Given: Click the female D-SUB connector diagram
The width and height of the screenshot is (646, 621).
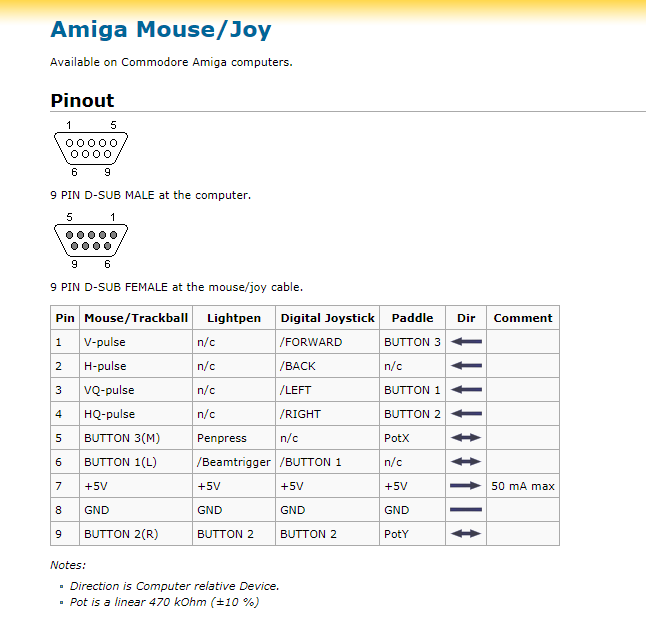Looking at the screenshot, I should point(91,240).
